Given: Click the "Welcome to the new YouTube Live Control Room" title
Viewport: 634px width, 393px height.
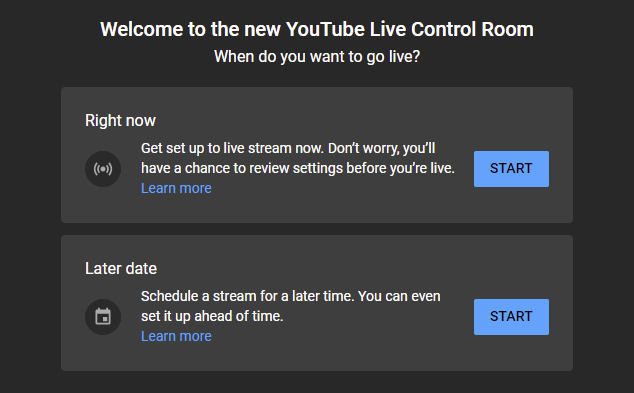Looking at the screenshot, I should 317,30.
